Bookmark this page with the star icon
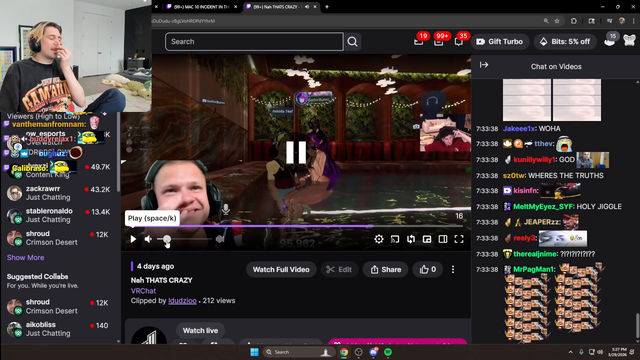 (x=557, y=21)
